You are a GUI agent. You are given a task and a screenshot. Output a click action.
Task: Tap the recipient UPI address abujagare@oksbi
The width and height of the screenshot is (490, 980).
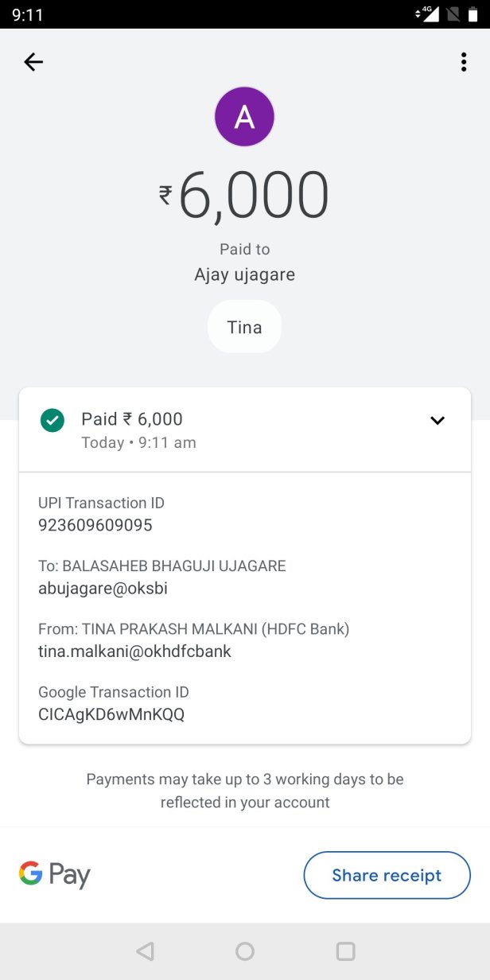[103, 589]
